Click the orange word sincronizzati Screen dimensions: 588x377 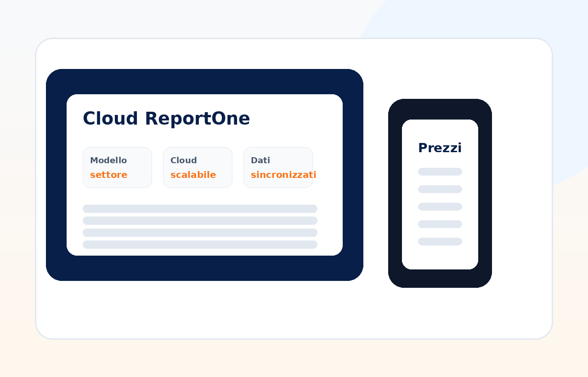pyautogui.click(x=283, y=175)
